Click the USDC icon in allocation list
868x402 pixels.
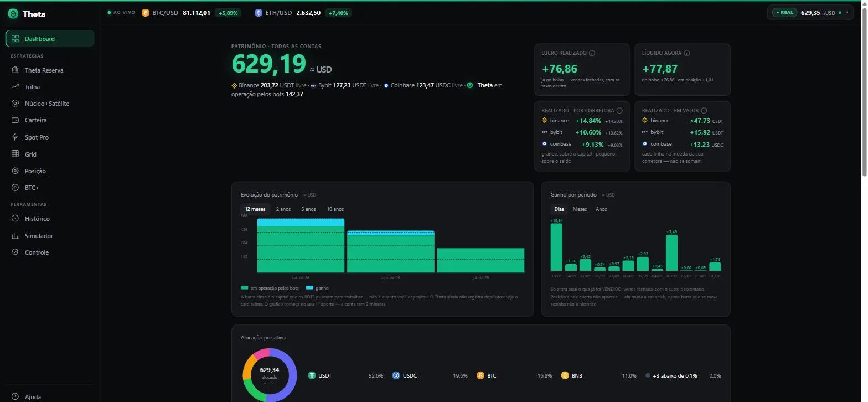396,375
